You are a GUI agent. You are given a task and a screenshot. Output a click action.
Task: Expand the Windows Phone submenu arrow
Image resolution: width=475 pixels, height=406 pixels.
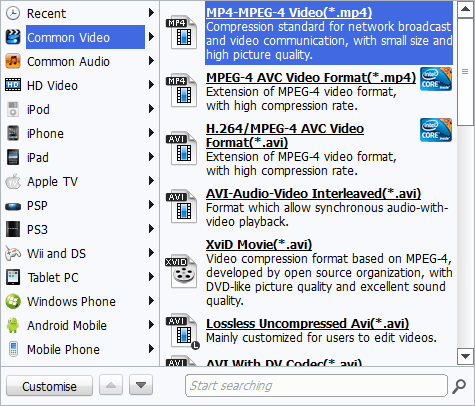tap(151, 301)
